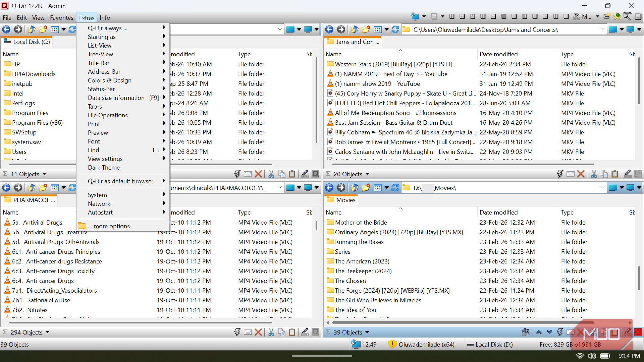
Task: Click the Inet help icon in top toolbar
Action: coord(577,16)
